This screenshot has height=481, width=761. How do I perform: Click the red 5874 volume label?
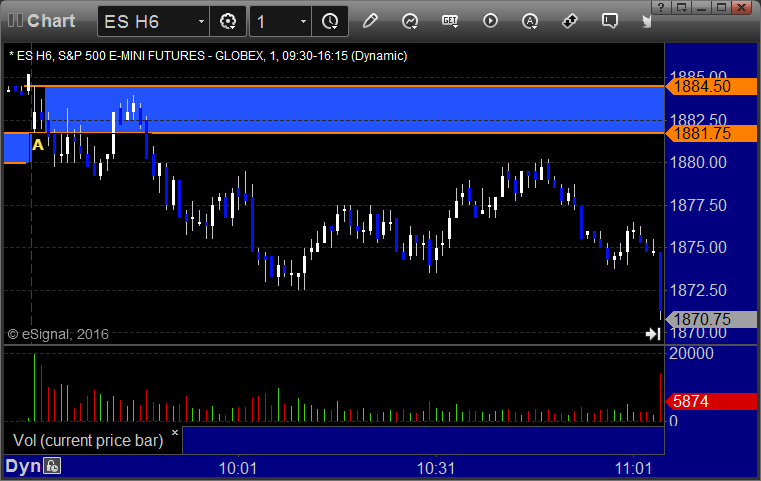[x=711, y=401]
